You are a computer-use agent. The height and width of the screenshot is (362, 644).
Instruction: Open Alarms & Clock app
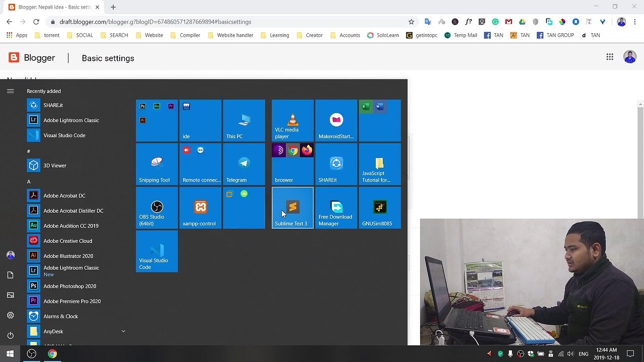point(75,316)
